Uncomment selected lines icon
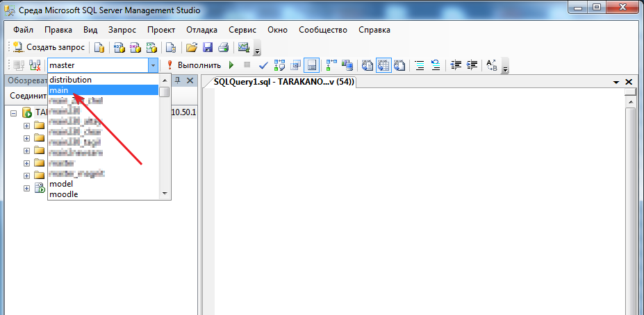 436,65
